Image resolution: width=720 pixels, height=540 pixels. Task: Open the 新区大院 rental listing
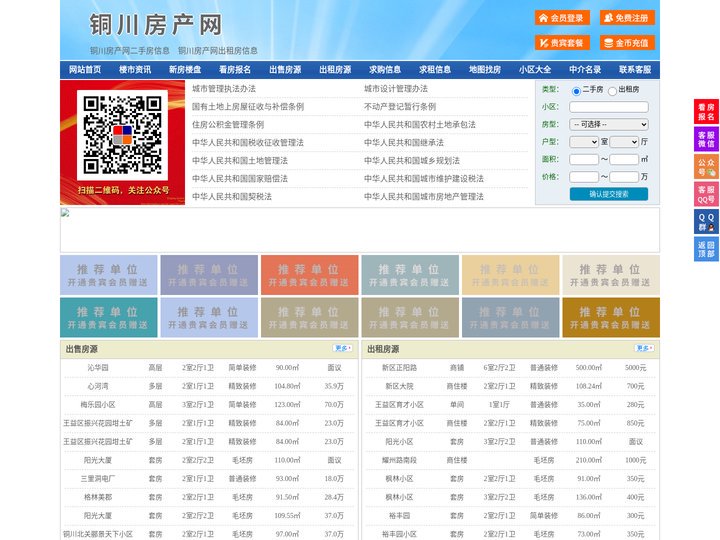pos(399,386)
